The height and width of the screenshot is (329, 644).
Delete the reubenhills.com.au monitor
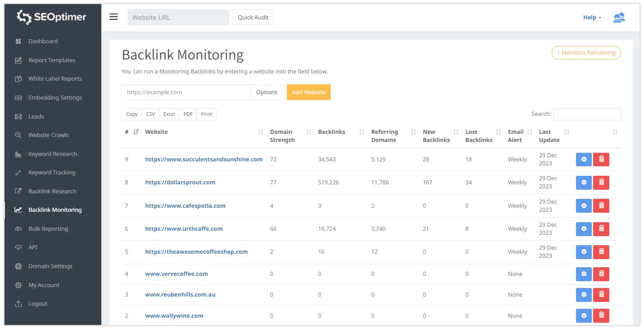(x=601, y=295)
